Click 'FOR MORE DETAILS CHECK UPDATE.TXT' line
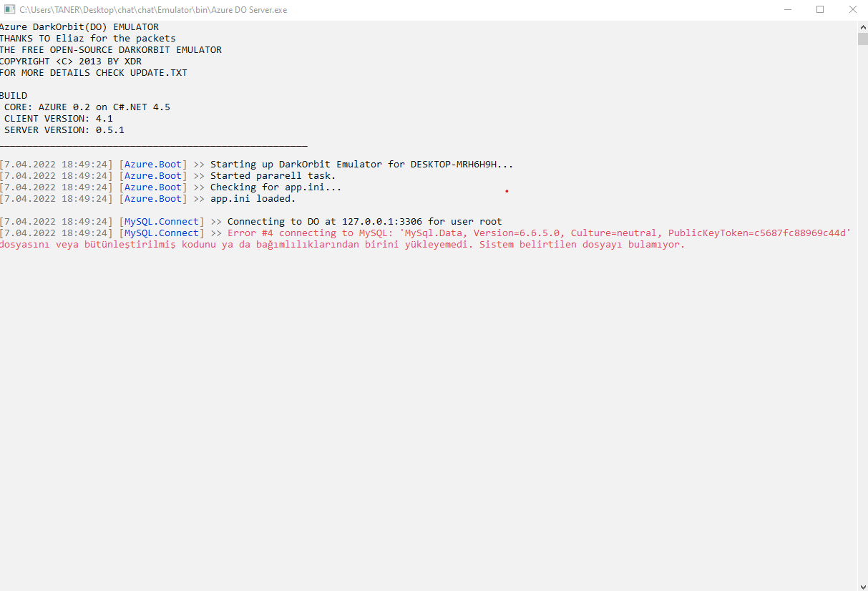The image size is (868, 591). tap(94, 73)
